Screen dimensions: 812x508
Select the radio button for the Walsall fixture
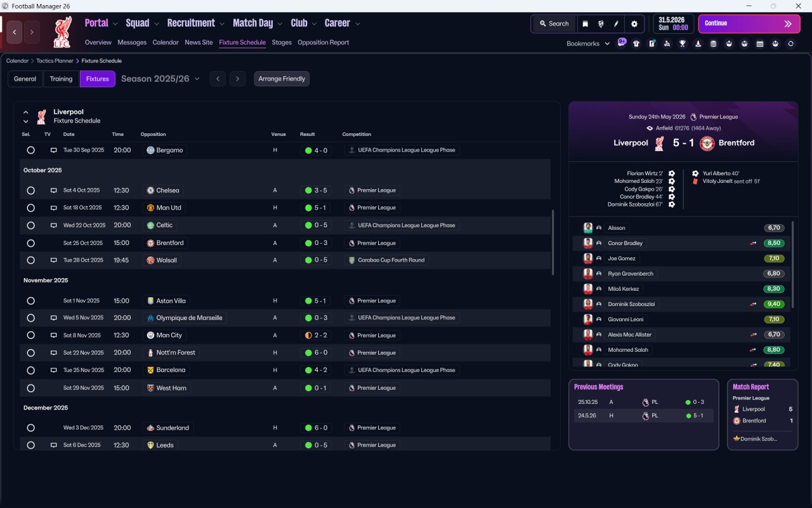tap(30, 260)
